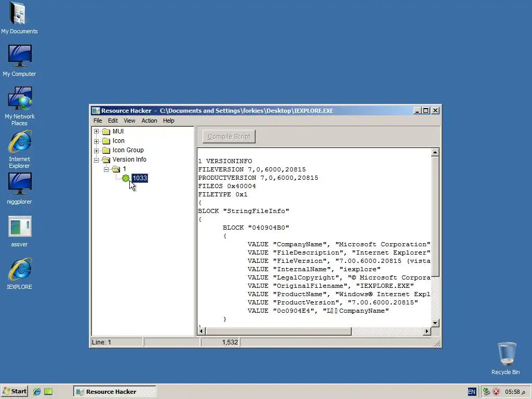The image size is (532, 399).
Task: Open the Action menu
Action: 149,121
